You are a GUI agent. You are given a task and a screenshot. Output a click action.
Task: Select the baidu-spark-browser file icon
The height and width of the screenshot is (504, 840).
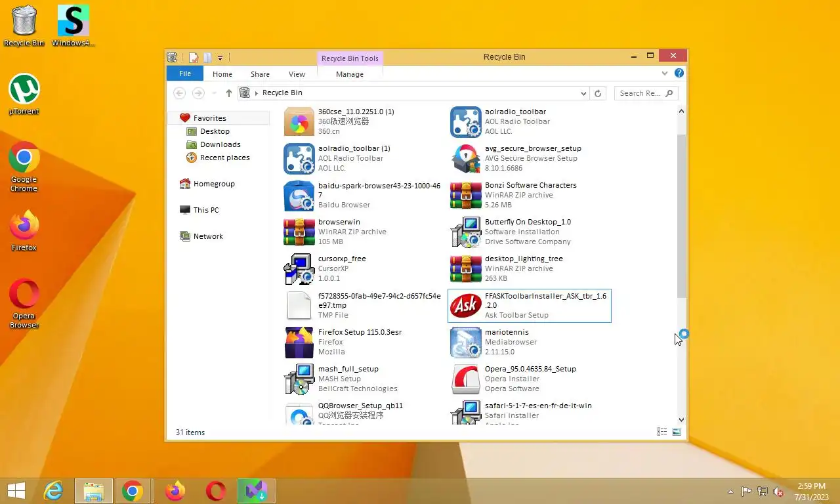coord(299,196)
